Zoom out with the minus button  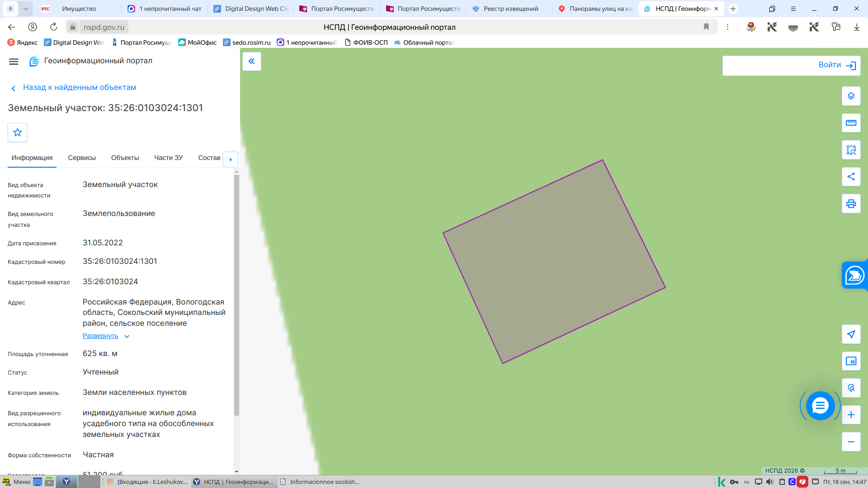coord(851,442)
